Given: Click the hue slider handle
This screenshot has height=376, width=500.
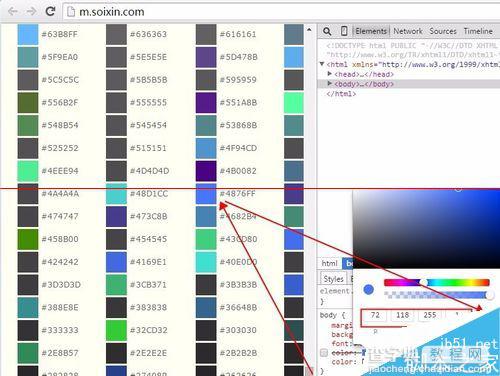Looking at the screenshot, I should click(423, 282).
